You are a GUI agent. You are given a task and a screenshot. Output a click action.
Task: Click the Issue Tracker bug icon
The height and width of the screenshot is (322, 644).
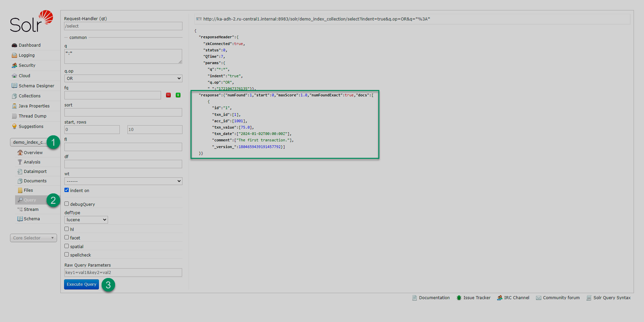tap(459, 298)
